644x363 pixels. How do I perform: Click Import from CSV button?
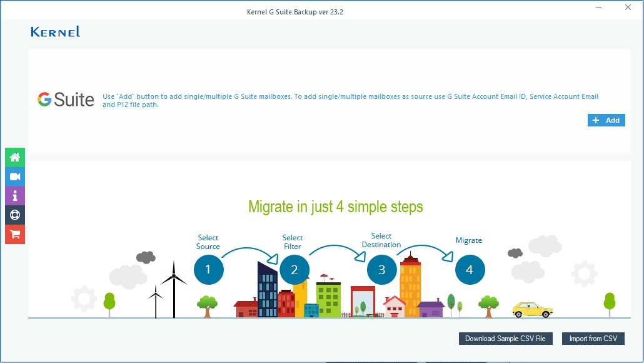point(593,339)
